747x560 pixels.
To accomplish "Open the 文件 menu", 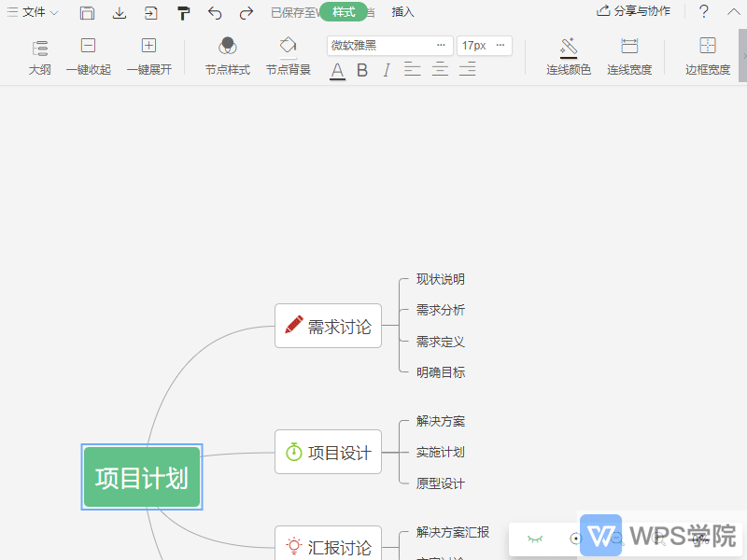I will [33, 12].
